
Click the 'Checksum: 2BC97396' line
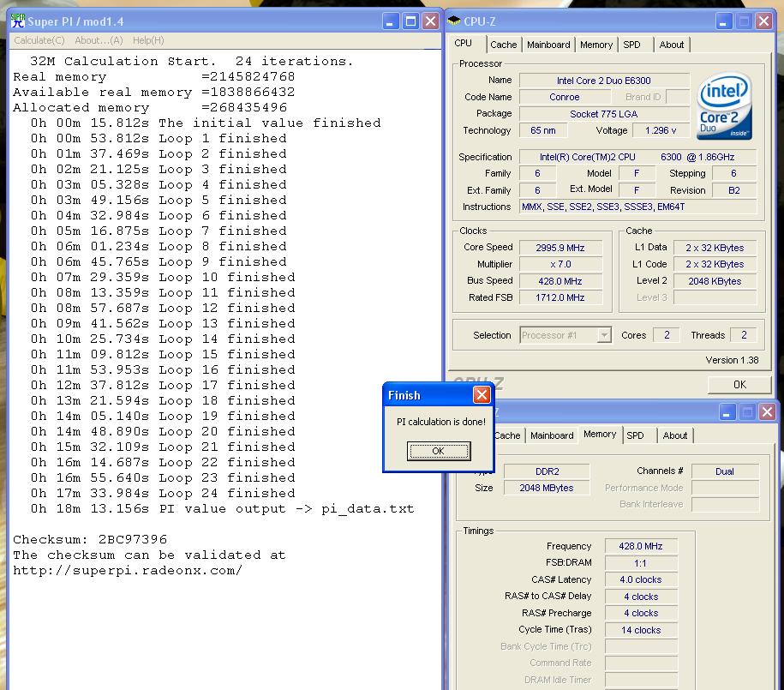click(90, 539)
